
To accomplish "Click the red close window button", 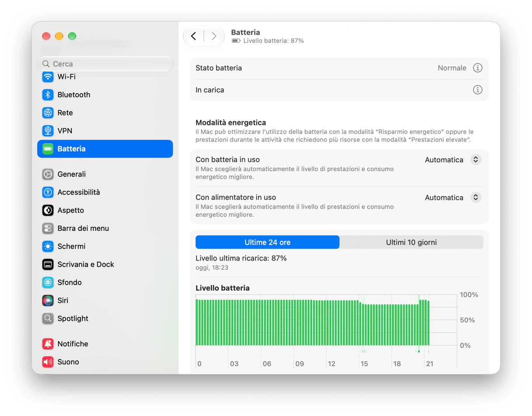I will click(x=46, y=36).
